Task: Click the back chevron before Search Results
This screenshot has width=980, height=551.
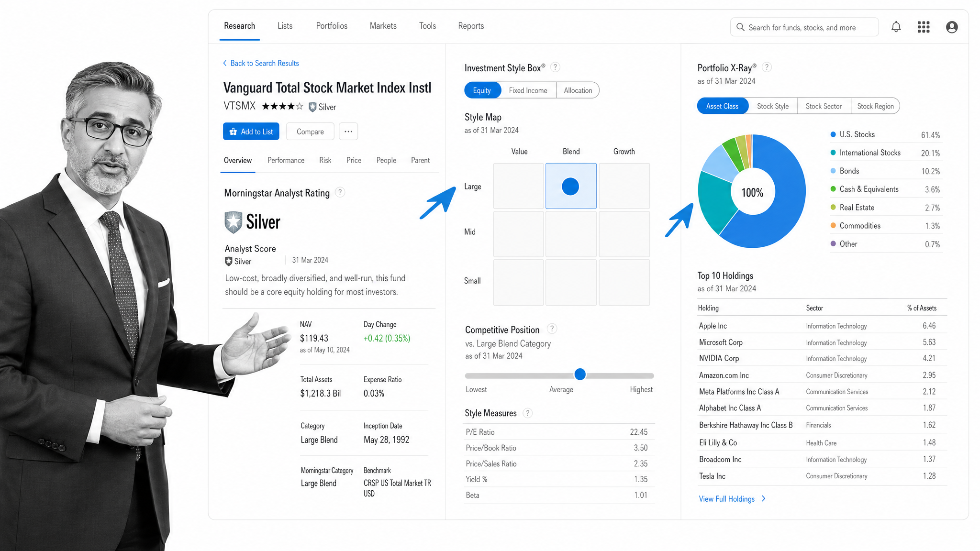Action: [225, 63]
